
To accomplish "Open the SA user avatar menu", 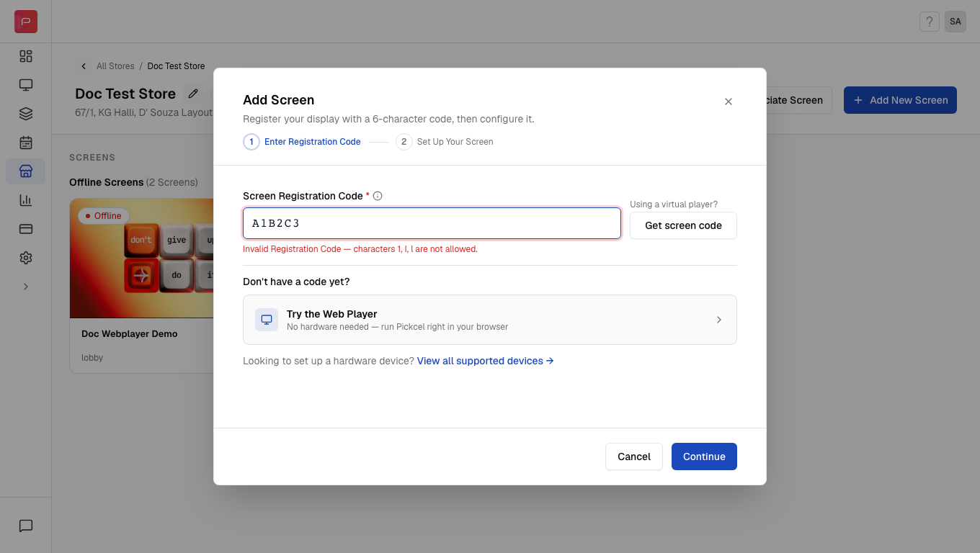I will (x=955, y=22).
